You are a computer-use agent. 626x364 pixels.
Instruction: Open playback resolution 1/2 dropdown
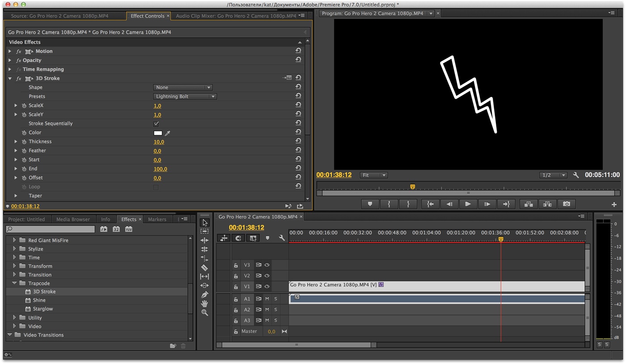(x=553, y=175)
